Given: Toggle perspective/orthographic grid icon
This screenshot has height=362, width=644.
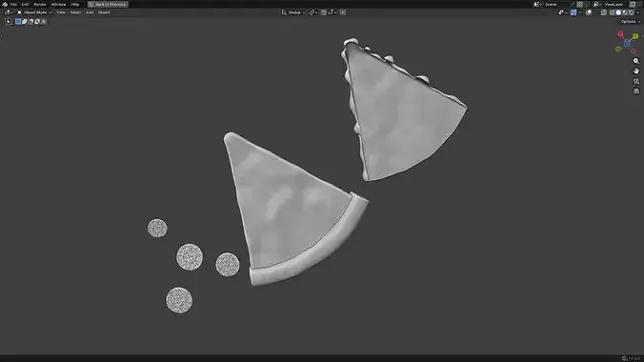Looking at the screenshot, I should tap(636, 90).
